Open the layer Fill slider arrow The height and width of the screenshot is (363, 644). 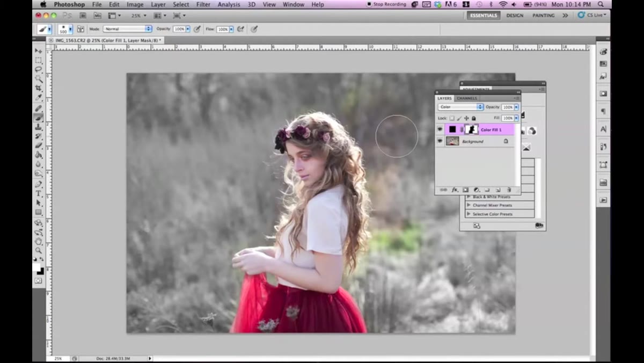[x=517, y=118]
